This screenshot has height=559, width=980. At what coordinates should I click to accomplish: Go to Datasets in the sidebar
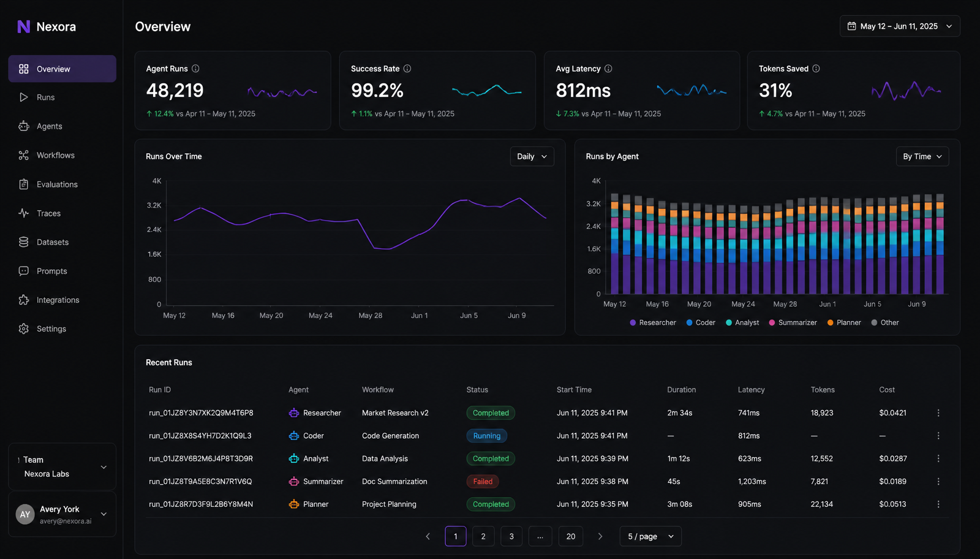coord(62,242)
